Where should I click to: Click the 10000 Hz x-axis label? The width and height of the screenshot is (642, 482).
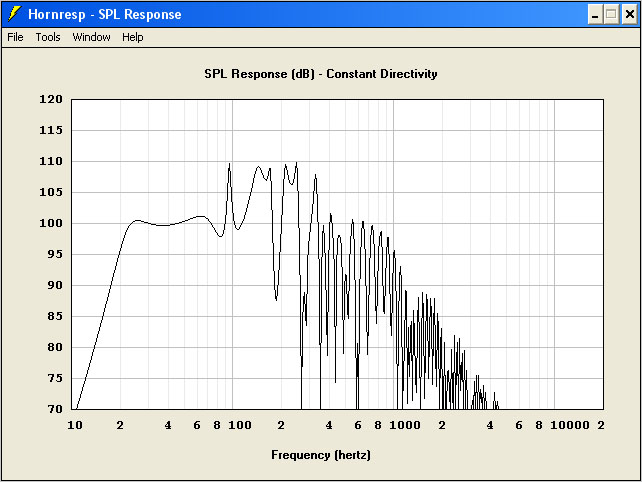[570, 425]
